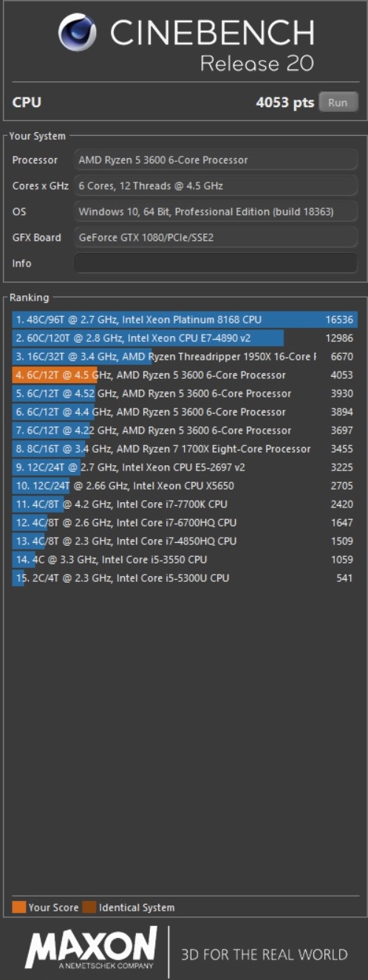368x980 pixels.
Task: Select Xeon E7-4890 v2 ranking row
Action: [185, 338]
